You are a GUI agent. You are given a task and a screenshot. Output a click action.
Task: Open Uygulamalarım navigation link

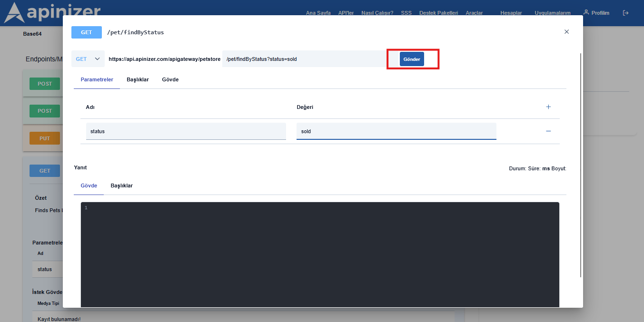coord(553,13)
